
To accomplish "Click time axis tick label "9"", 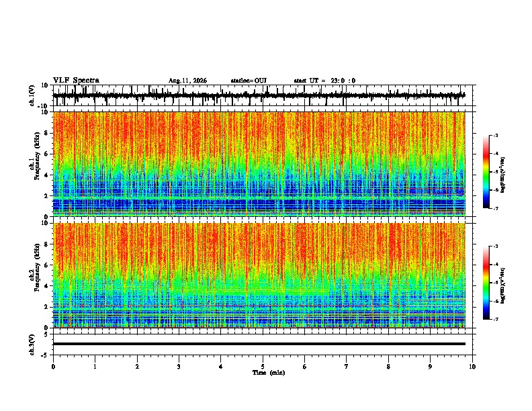I will pyautogui.click(x=430, y=367).
